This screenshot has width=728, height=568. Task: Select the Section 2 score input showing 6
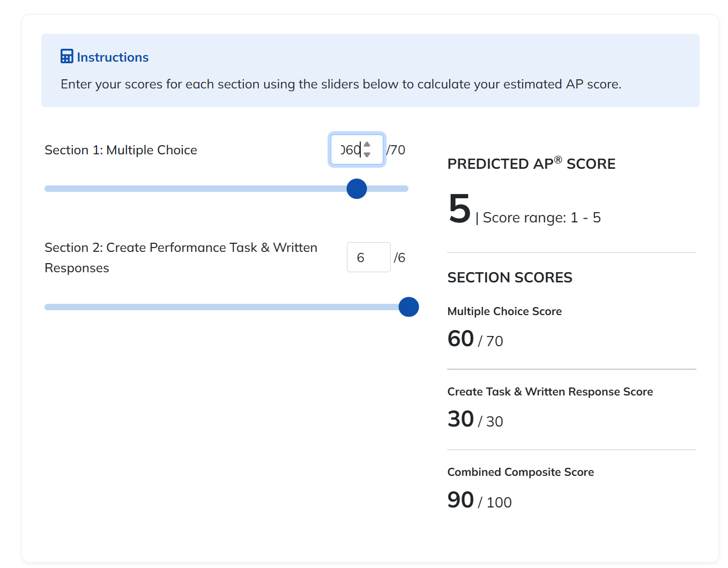click(x=368, y=257)
